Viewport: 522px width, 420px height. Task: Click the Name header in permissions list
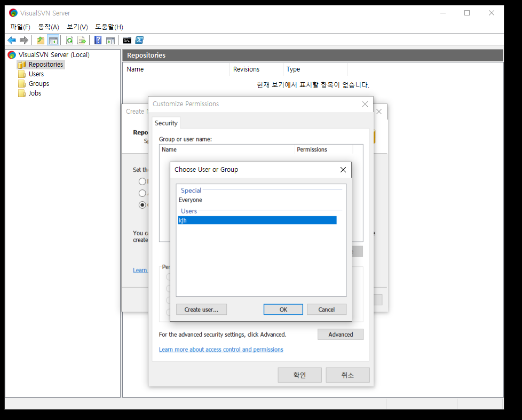[x=227, y=150]
